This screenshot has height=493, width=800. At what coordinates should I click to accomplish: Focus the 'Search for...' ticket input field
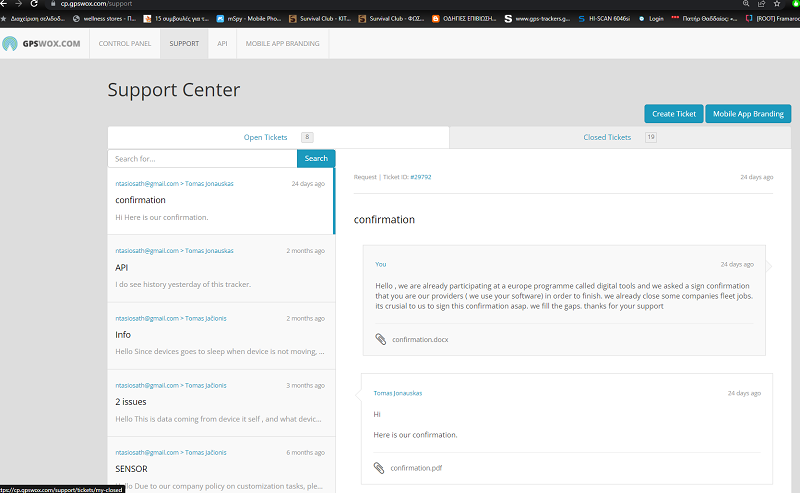point(202,158)
